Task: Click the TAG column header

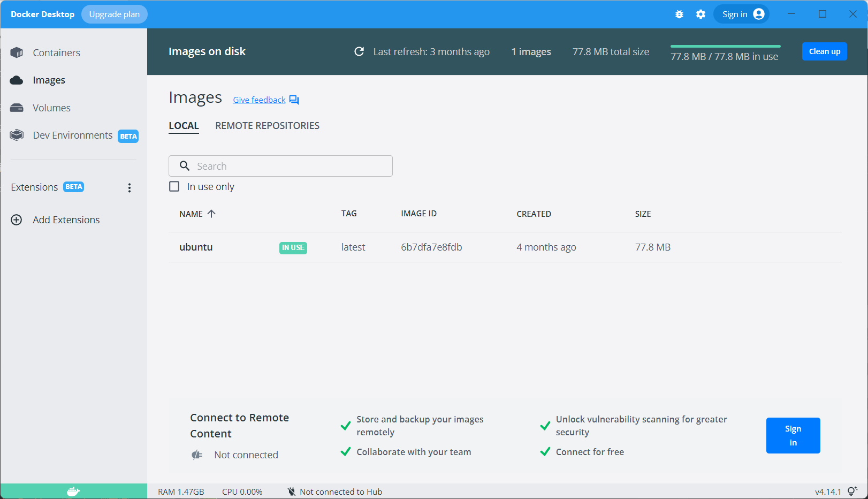Action: tap(349, 214)
